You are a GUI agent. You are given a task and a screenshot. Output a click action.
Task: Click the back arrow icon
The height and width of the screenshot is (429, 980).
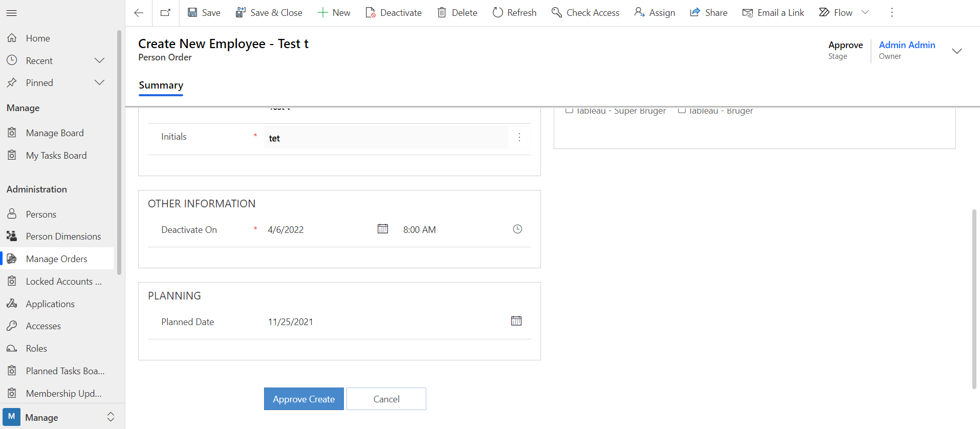tap(139, 13)
